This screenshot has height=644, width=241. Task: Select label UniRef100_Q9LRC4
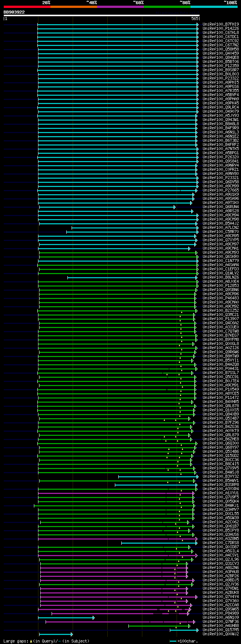pyautogui.click(x=221, y=107)
